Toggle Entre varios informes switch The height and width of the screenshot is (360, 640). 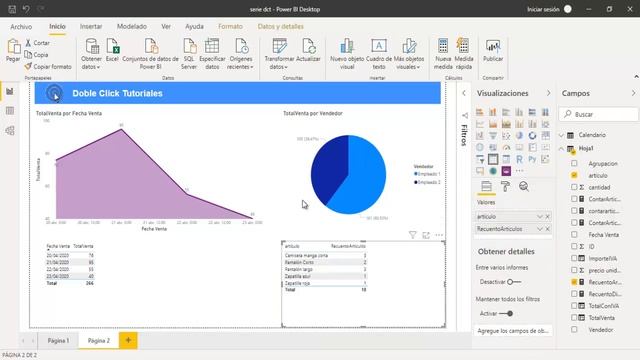(x=514, y=282)
